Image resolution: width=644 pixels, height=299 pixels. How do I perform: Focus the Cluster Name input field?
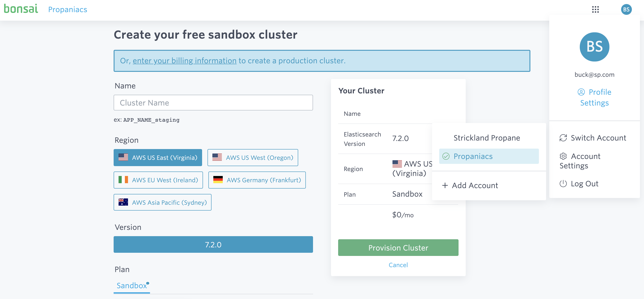(x=213, y=103)
